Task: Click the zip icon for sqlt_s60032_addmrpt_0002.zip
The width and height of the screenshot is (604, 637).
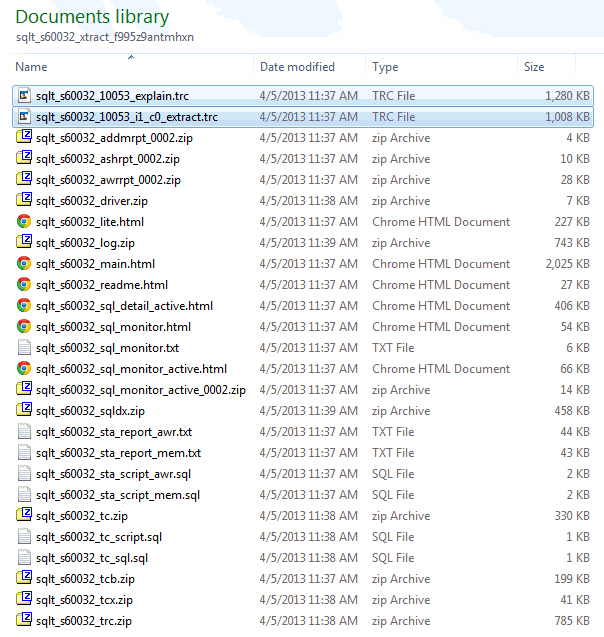Action: click(x=24, y=138)
